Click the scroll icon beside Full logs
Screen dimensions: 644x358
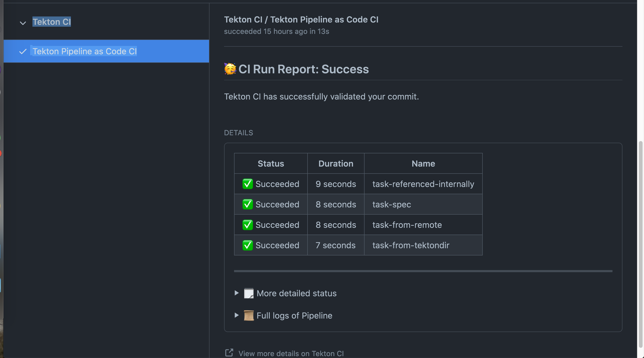[x=248, y=316]
